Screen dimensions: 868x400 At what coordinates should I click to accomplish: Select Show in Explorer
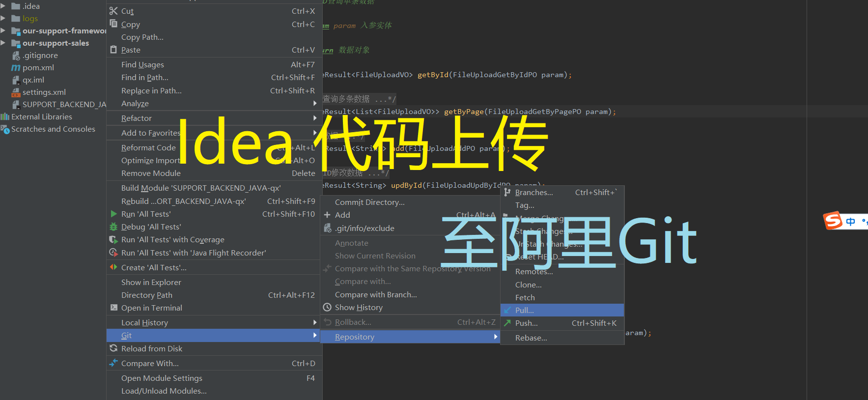pyautogui.click(x=214, y=282)
